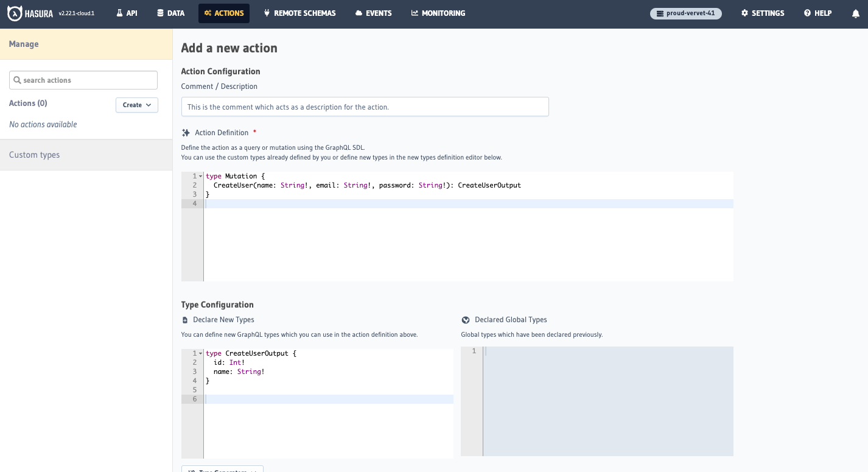Click the ACTIONS gear icon in navbar
The image size is (868, 472).
pos(208,12)
